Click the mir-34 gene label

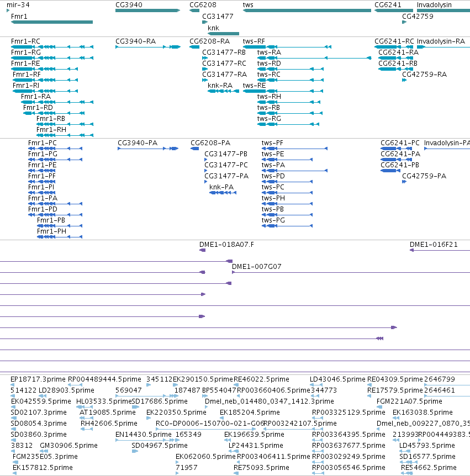[18, 5]
